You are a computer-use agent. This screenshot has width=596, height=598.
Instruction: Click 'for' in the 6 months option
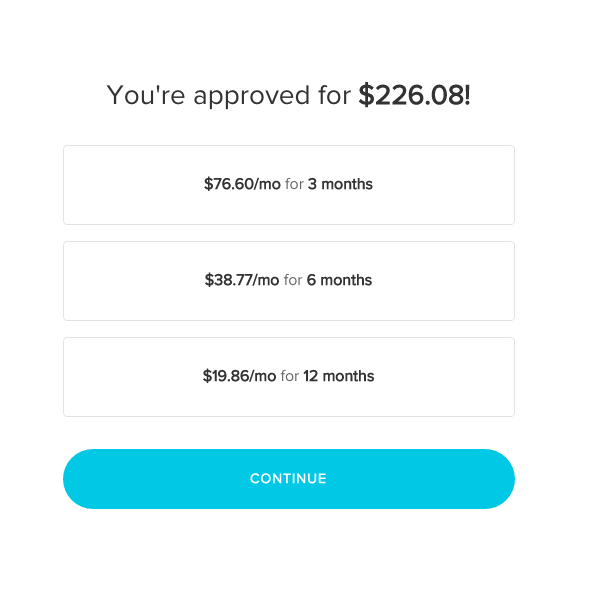coord(293,280)
